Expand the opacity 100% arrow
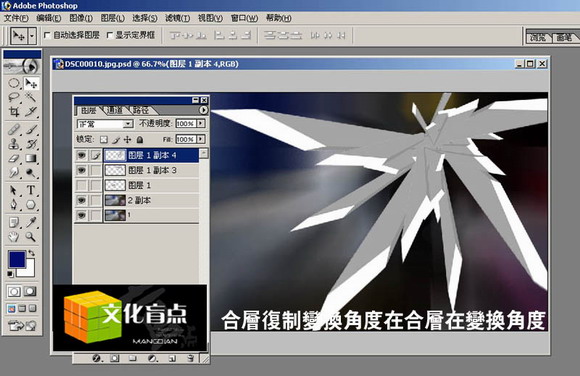 [201, 123]
